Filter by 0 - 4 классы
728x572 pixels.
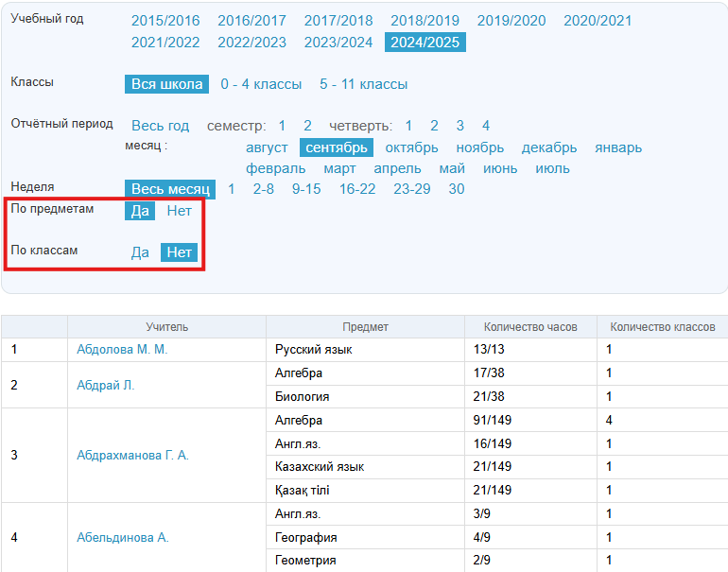pyautogui.click(x=261, y=84)
